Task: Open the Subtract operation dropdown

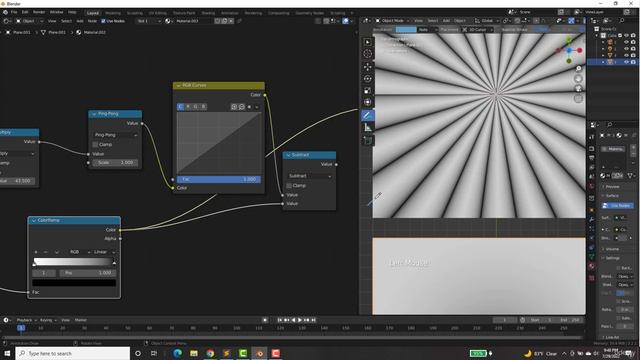Action: coord(310,176)
